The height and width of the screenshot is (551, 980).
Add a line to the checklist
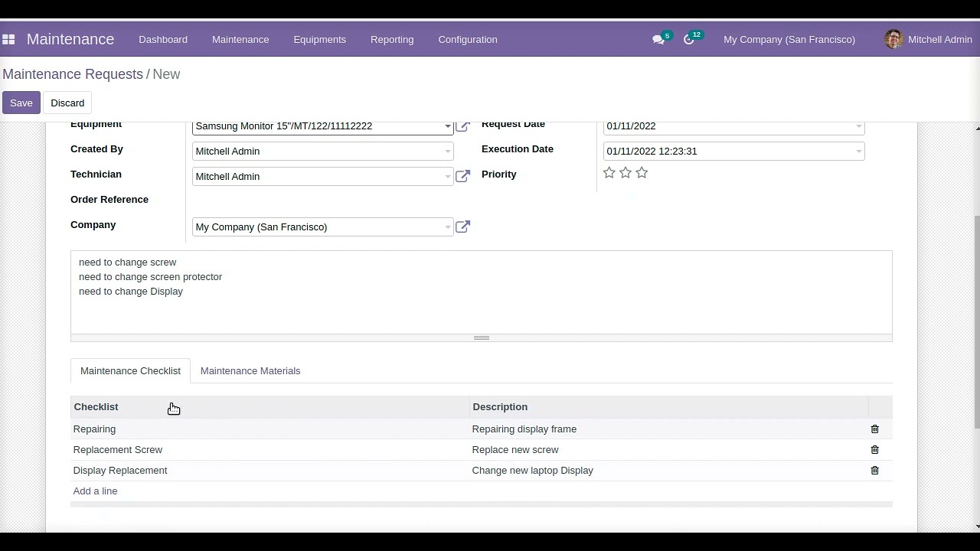coord(95,491)
